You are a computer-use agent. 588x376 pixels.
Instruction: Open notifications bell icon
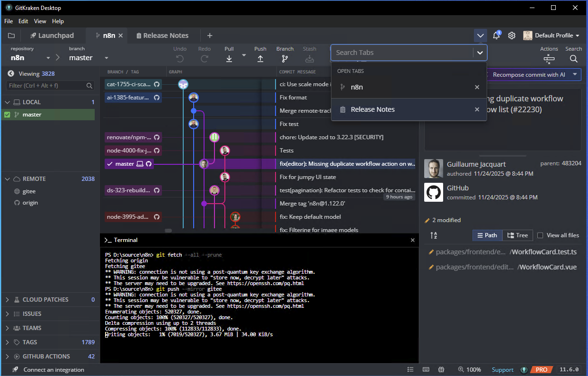point(496,36)
